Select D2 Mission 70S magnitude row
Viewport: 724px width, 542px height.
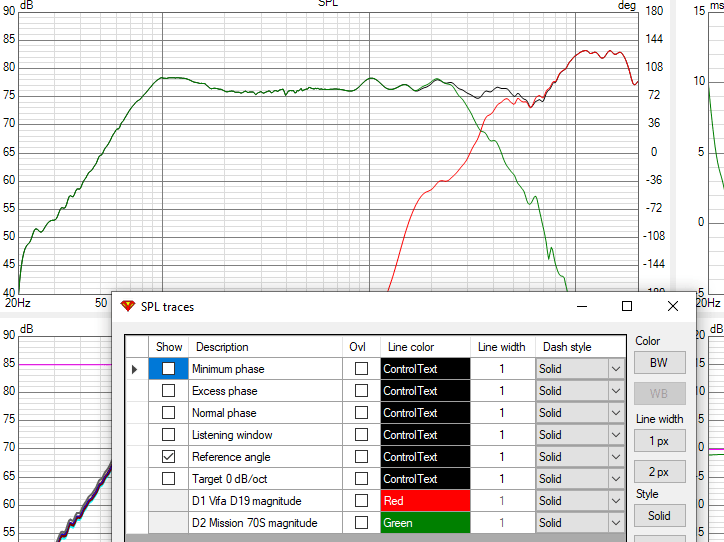(265, 523)
